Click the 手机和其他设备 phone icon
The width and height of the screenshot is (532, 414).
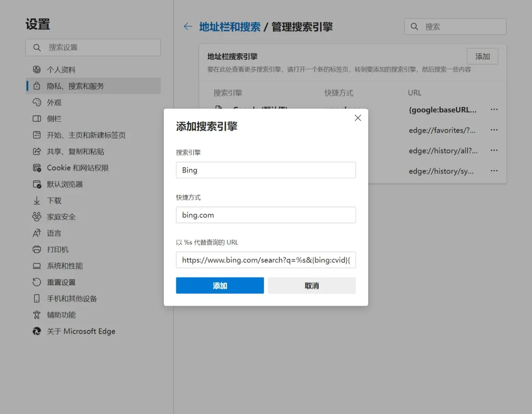(x=37, y=298)
